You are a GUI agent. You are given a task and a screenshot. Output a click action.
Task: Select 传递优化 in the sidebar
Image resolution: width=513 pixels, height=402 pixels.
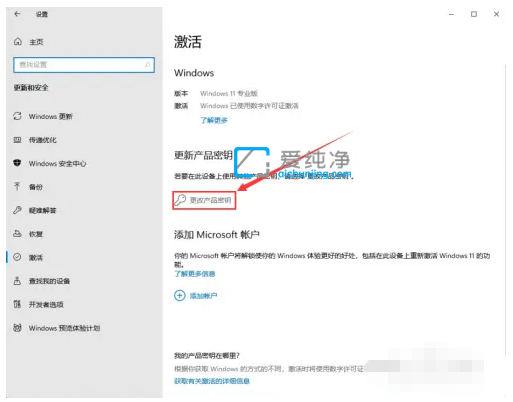click(x=43, y=140)
